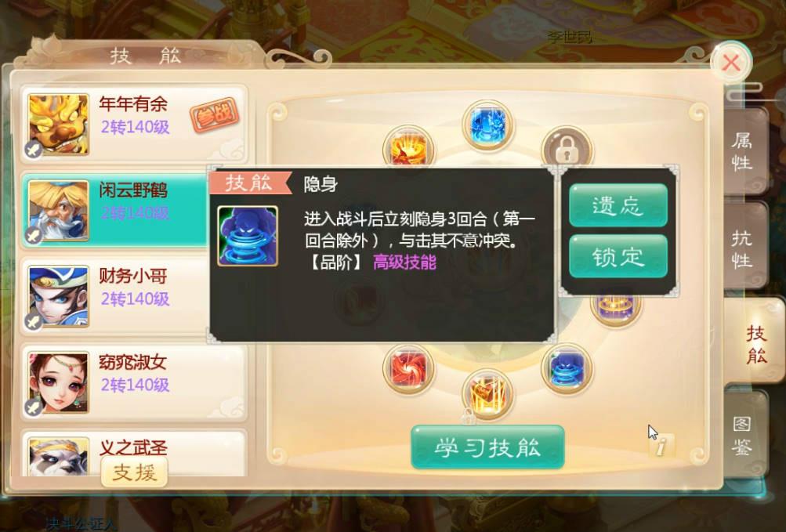This screenshot has width=786, height=532.
Task: Click the 学习技能 learn skill button
Action: [487, 447]
